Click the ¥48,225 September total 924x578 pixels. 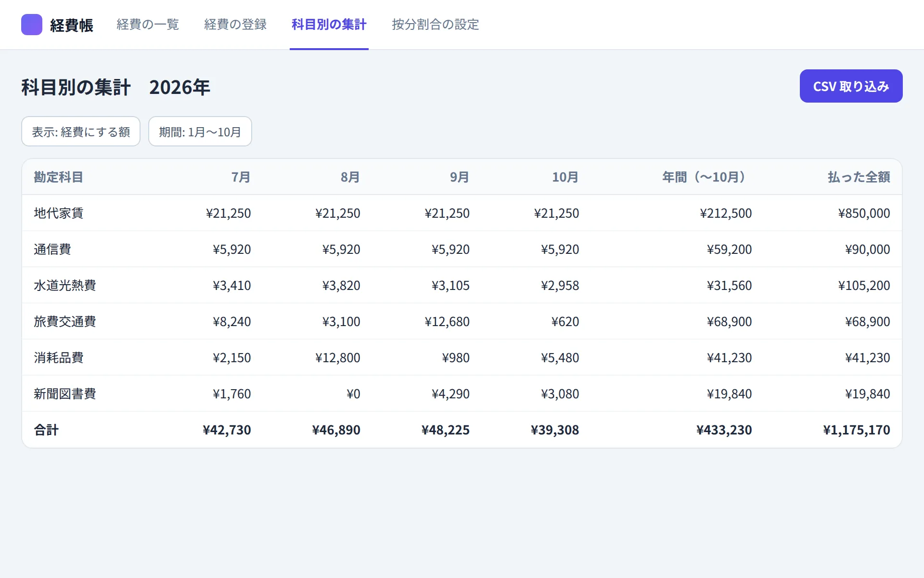[x=446, y=430]
